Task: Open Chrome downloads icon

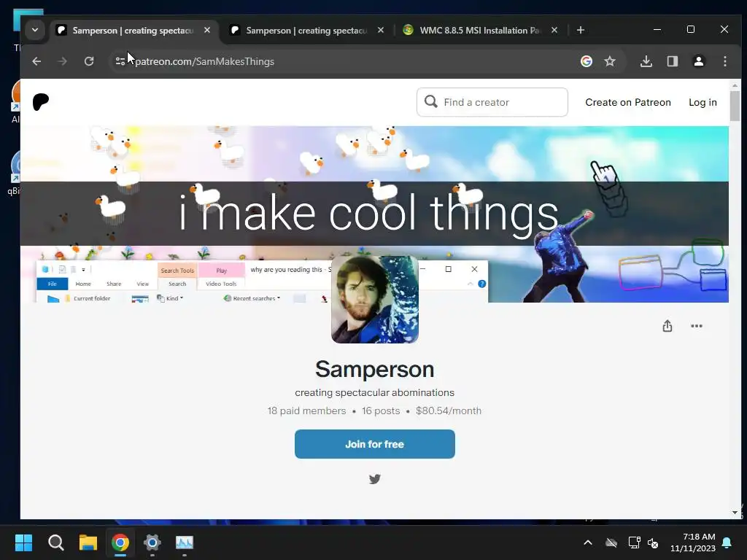Action: (646, 61)
